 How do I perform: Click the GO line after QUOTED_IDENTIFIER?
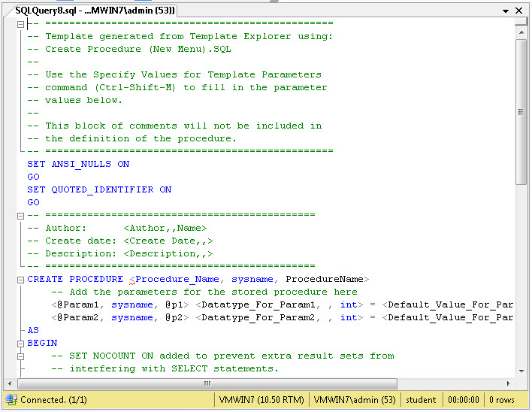click(x=33, y=202)
